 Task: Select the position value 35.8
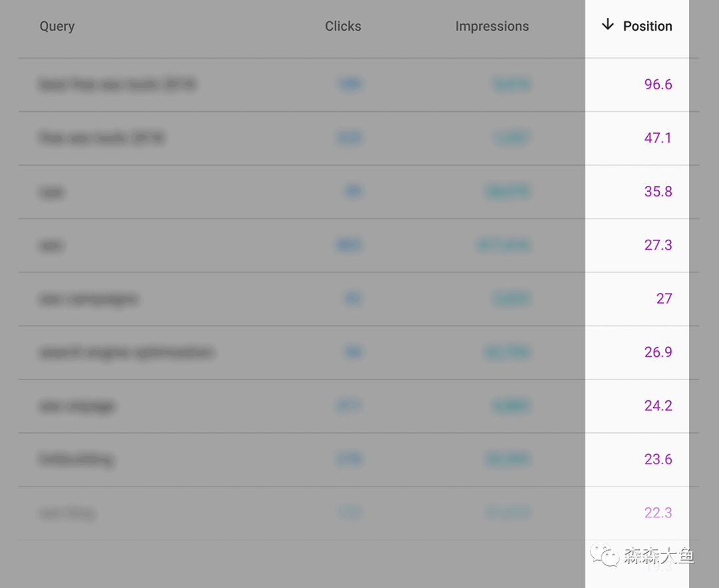click(658, 191)
